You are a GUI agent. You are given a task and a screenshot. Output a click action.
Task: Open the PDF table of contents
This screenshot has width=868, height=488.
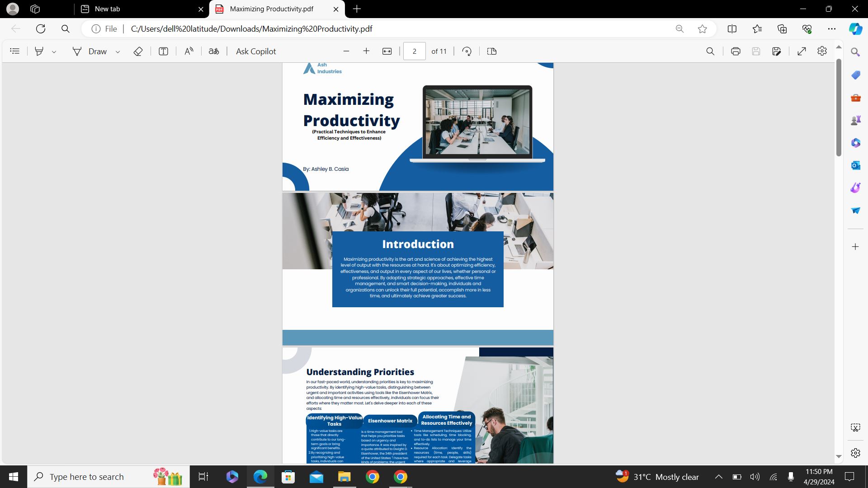coord(15,51)
